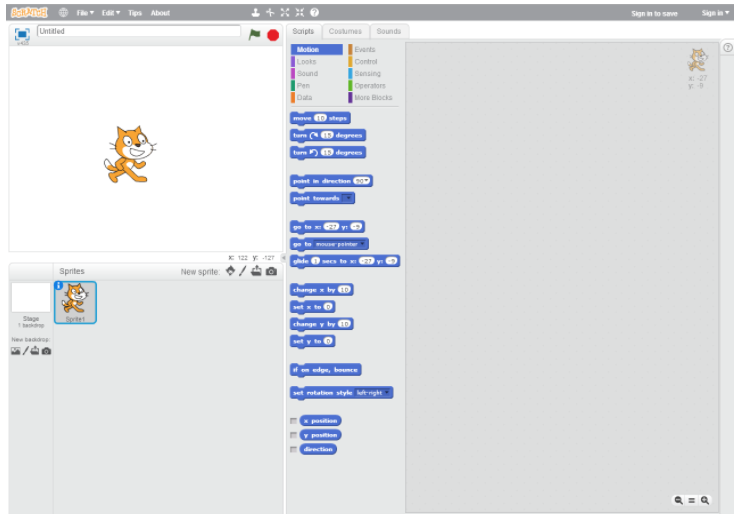Image resolution: width=738 pixels, height=522 pixels.
Task: Select the More Blocks category
Action: pyautogui.click(x=373, y=97)
